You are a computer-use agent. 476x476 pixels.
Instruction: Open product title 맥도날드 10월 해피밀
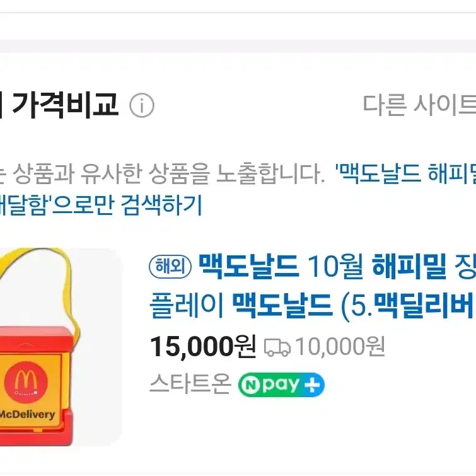(x=322, y=267)
